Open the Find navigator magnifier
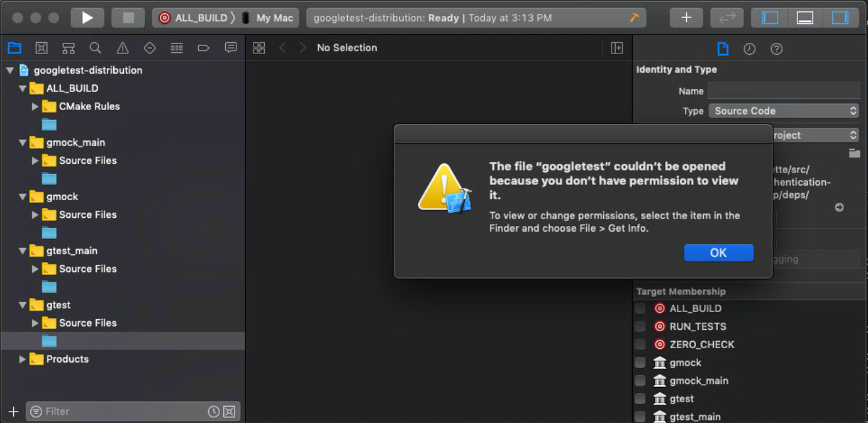 [x=95, y=48]
